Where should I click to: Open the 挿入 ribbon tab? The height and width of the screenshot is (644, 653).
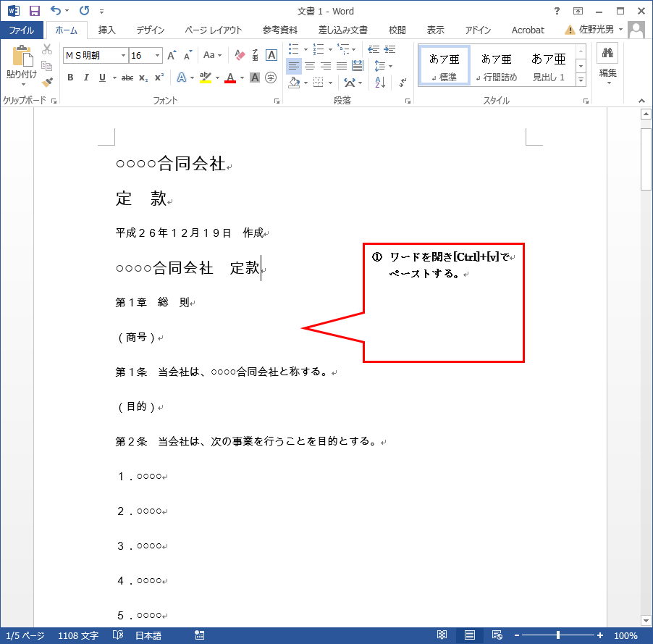point(107,30)
